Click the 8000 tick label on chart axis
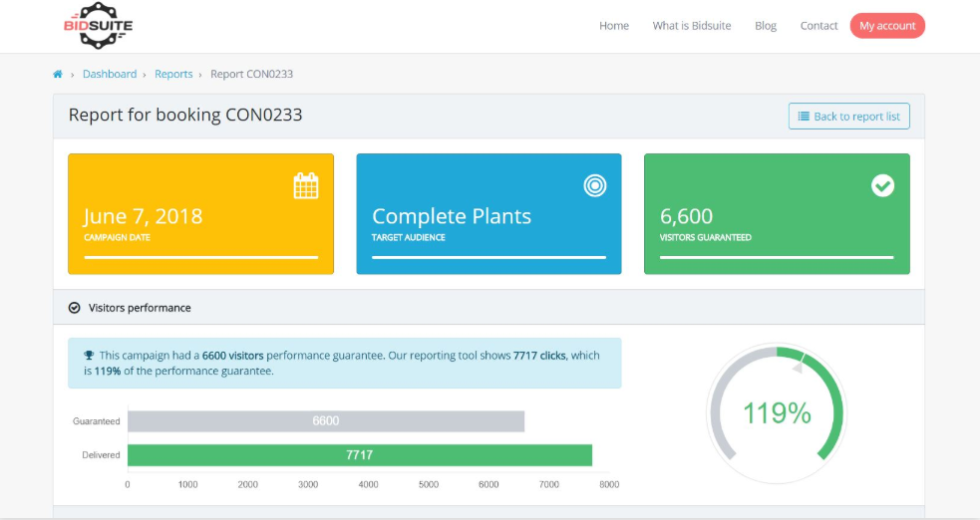 click(x=609, y=484)
